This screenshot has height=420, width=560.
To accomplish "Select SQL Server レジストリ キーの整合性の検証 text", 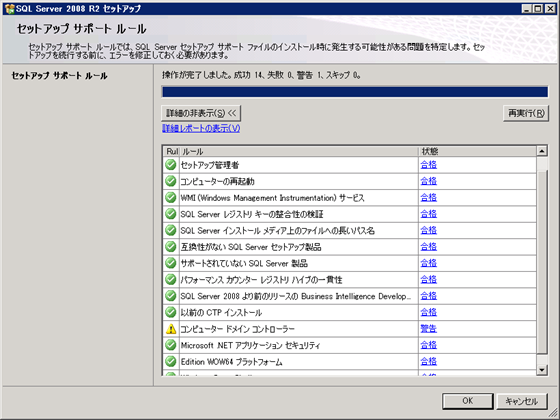I will click(x=252, y=214).
